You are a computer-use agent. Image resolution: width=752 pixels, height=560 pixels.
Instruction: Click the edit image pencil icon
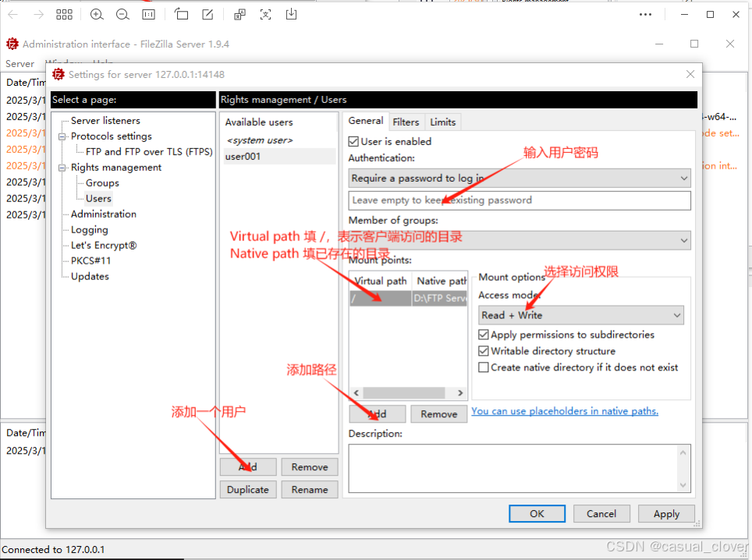(x=208, y=14)
